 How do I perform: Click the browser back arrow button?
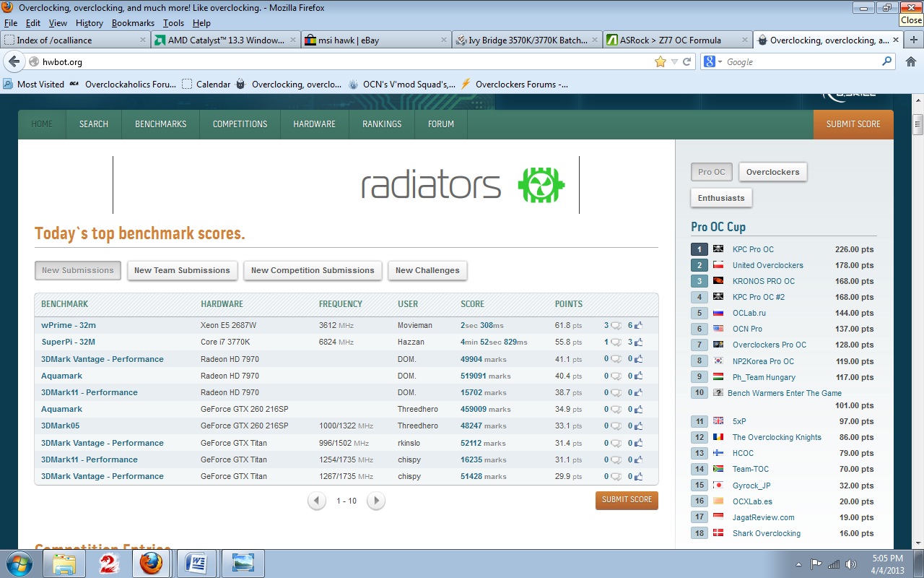(x=14, y=62)
